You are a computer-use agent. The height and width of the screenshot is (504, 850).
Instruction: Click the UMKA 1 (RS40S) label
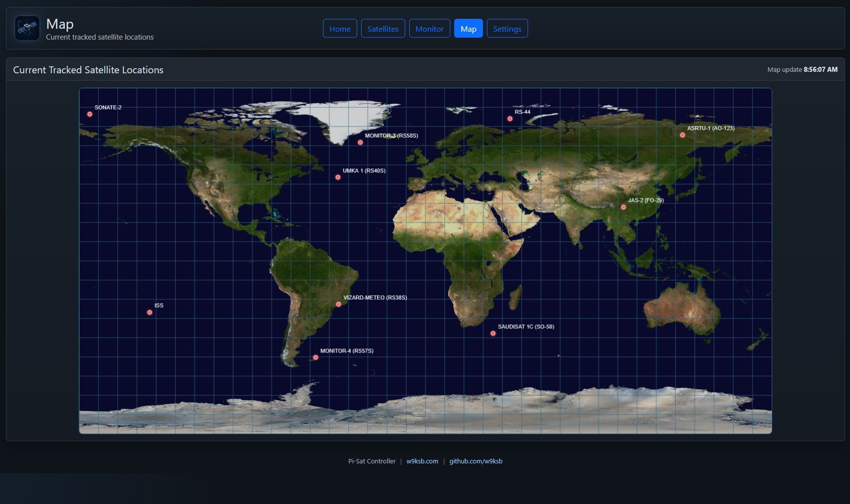pos(364,171)
